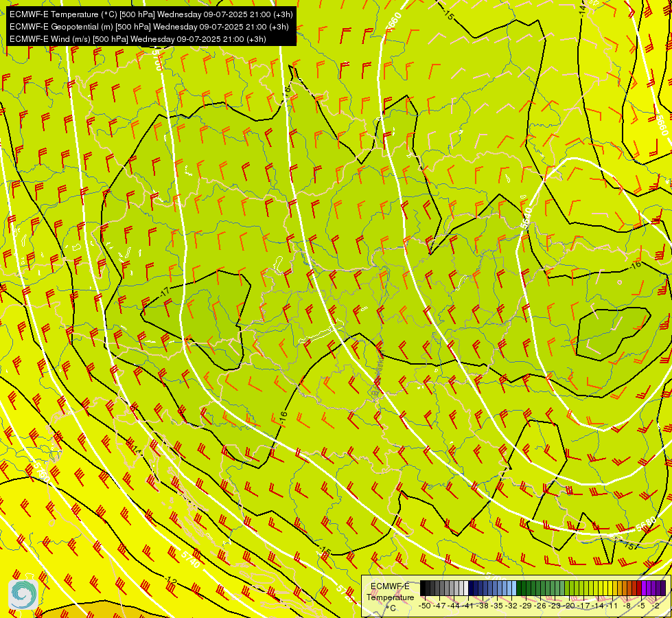Click the -47 tick label in the legend
The height and width of the screenshot is (618, 672).
click(x=439, y=606)
